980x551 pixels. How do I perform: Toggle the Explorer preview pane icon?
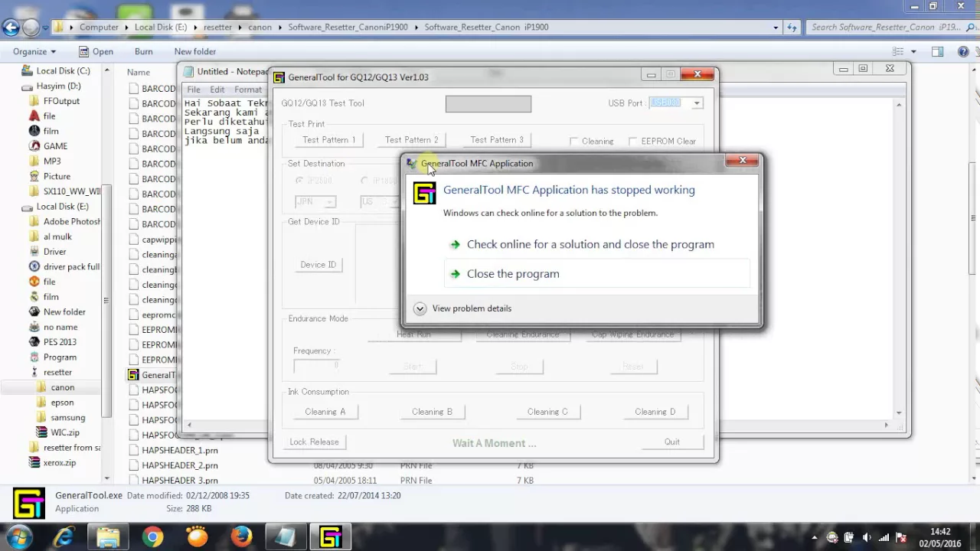click(937, 51)
